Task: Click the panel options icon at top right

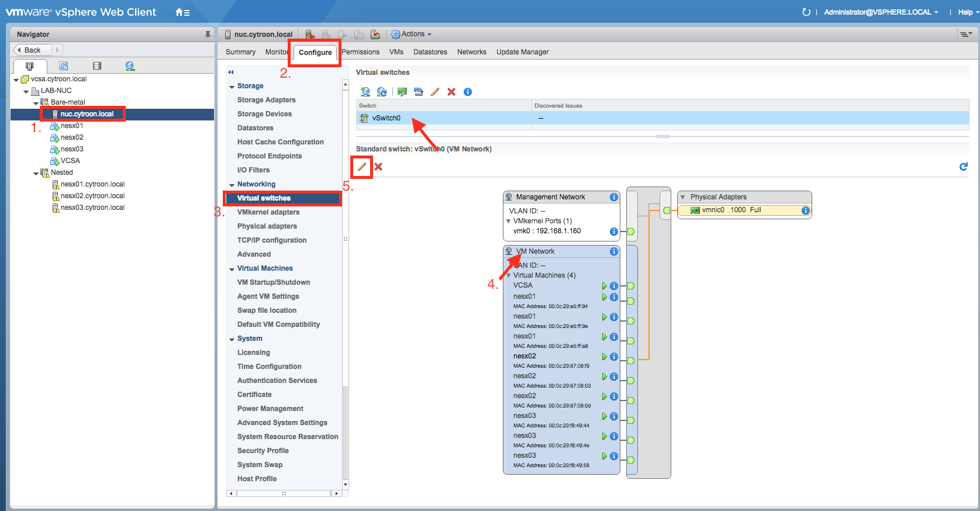Action: (x=966, y=34)
